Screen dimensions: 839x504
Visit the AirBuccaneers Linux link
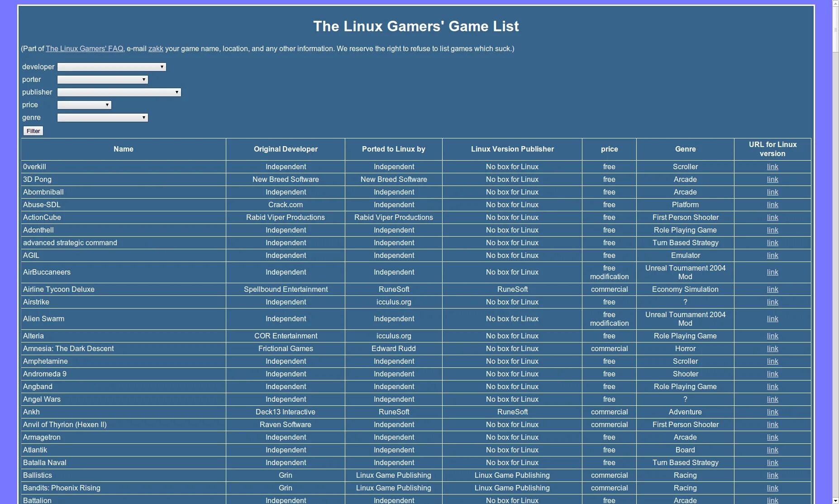click(772, 272)
